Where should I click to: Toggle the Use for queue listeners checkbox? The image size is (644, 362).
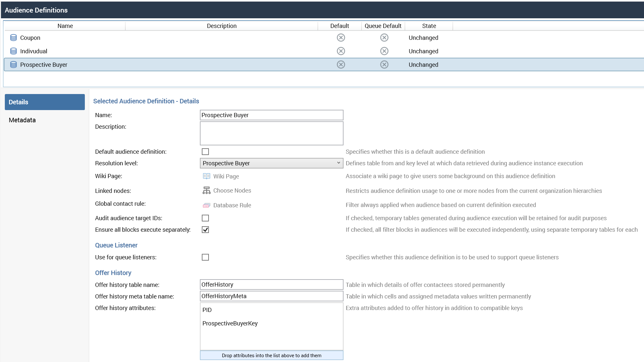tap(205, 257)
